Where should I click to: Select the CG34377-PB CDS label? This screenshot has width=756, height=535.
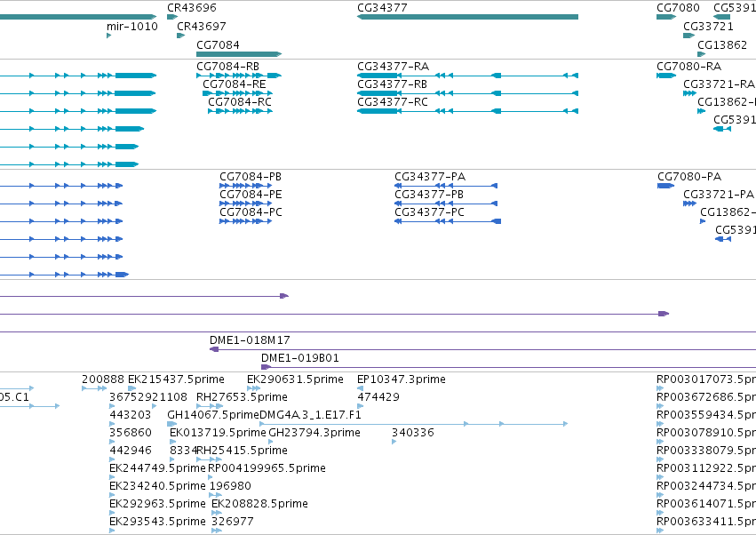(x=429, y=195)
